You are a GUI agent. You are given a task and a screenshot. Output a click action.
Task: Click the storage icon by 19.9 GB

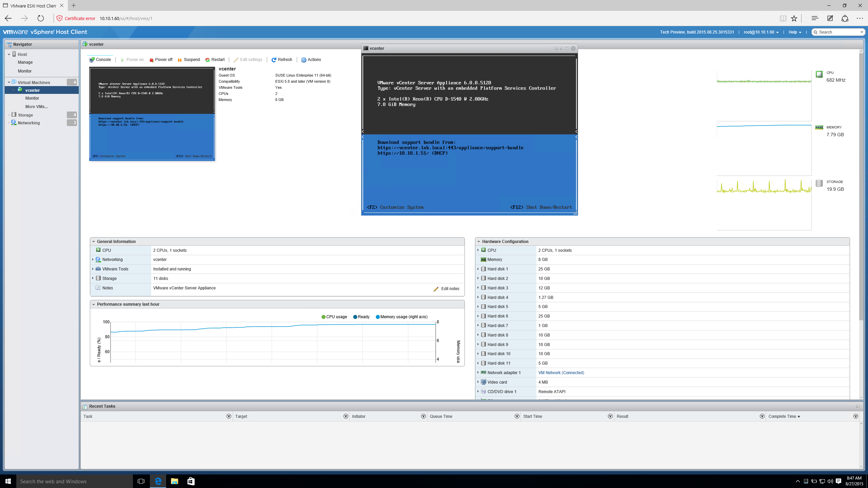819,183
